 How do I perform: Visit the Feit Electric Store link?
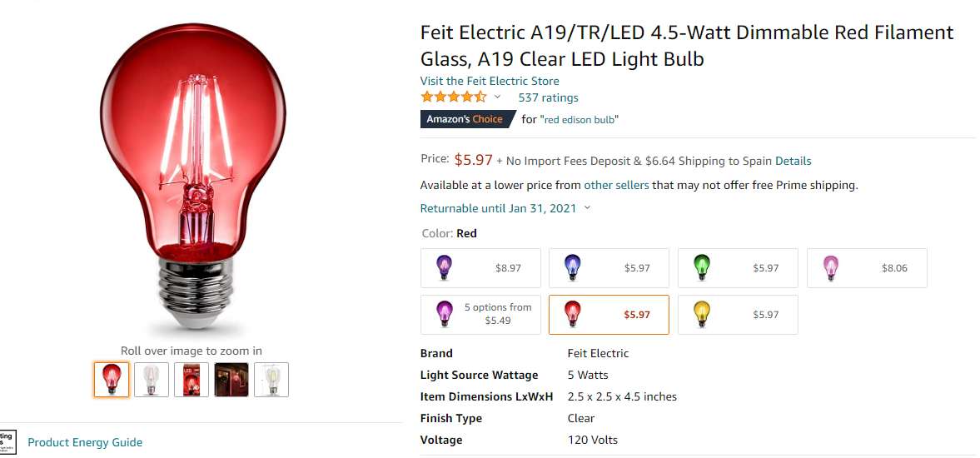[490, 81]
